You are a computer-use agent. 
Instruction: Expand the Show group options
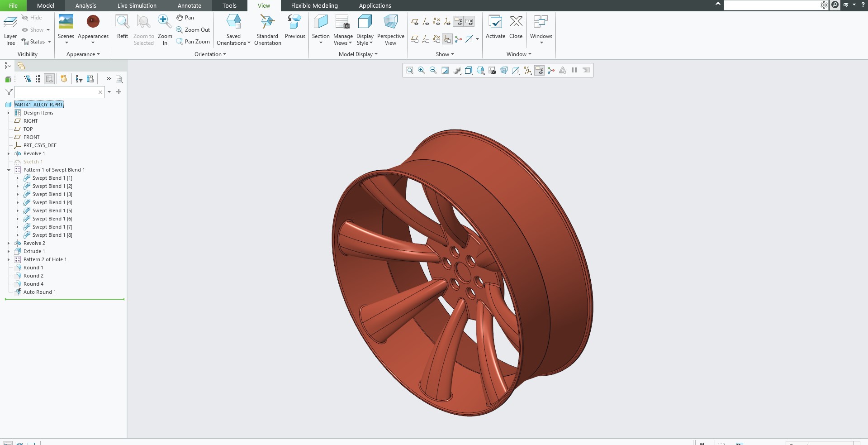tap(445, 54)
